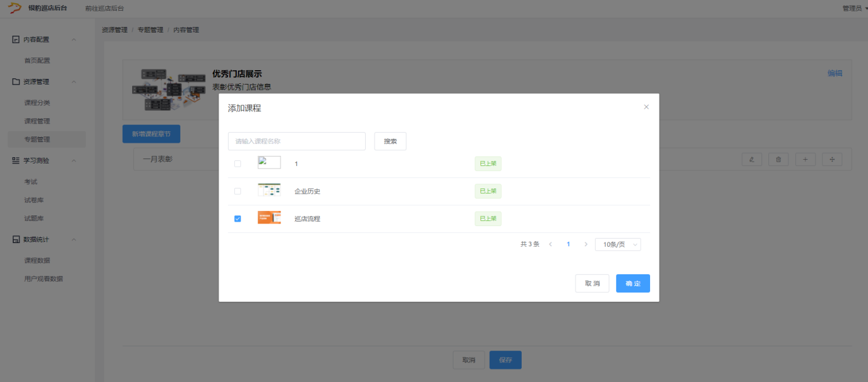Click the trash delete icon for 一月表彰
The width and height of the screenshot is (868, 382).
[778, 160]
